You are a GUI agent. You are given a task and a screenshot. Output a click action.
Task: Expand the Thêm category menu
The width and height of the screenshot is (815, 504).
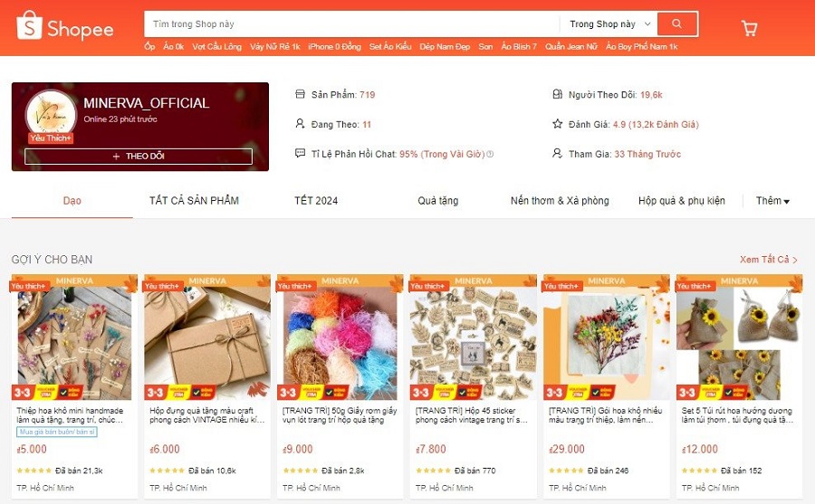click(772, 201)
